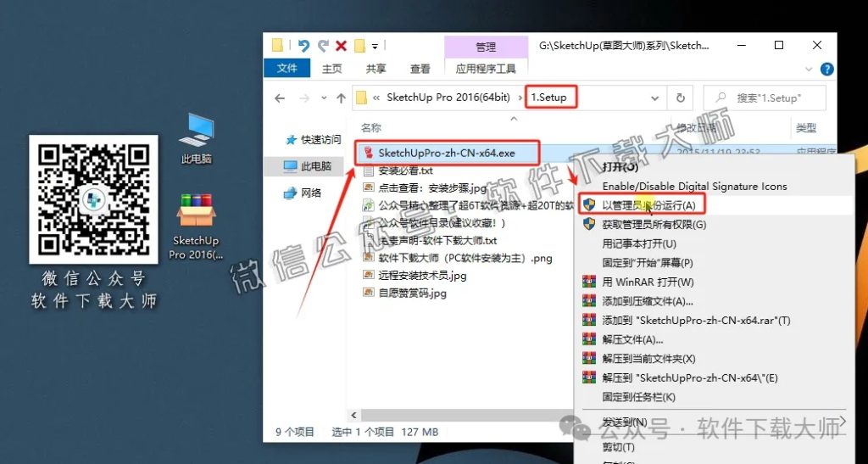Open the recent locations dropdown arrow
Viewport: 868px width, 464px height.
(324, 98)
